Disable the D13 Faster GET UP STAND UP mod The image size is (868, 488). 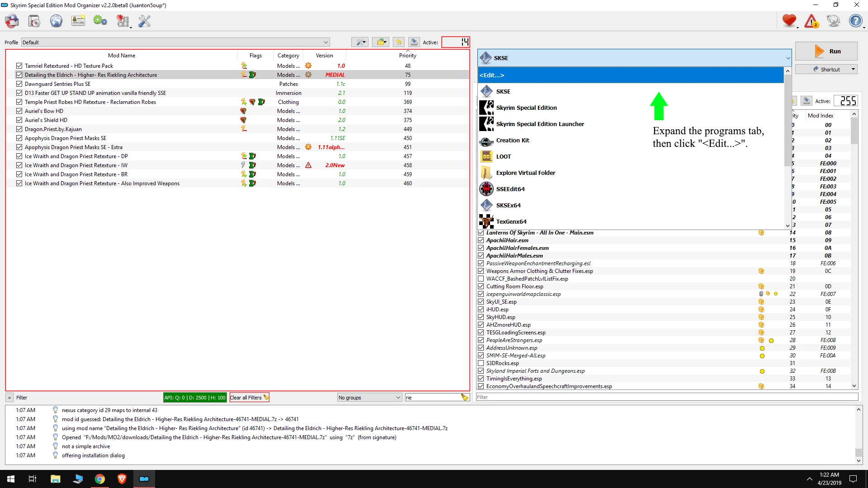point(19,93)
